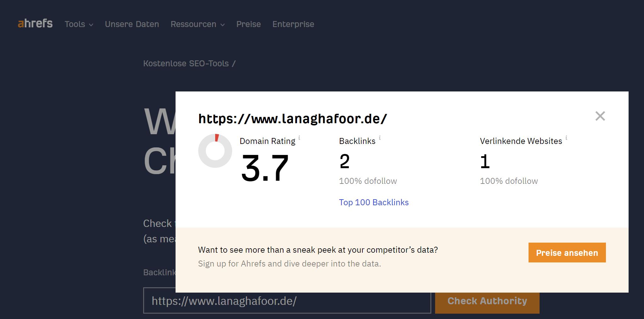Image resolution: width=644 pixels, height=319 pixels.
Task: Click the Domain Rating info icon
Action: tap(299, 138)
